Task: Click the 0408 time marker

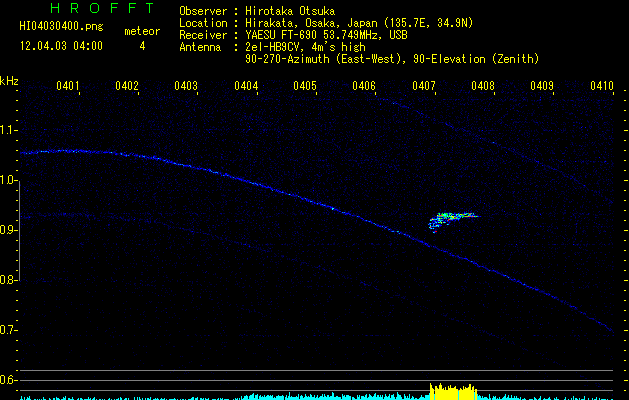Action: coord(483,86)
